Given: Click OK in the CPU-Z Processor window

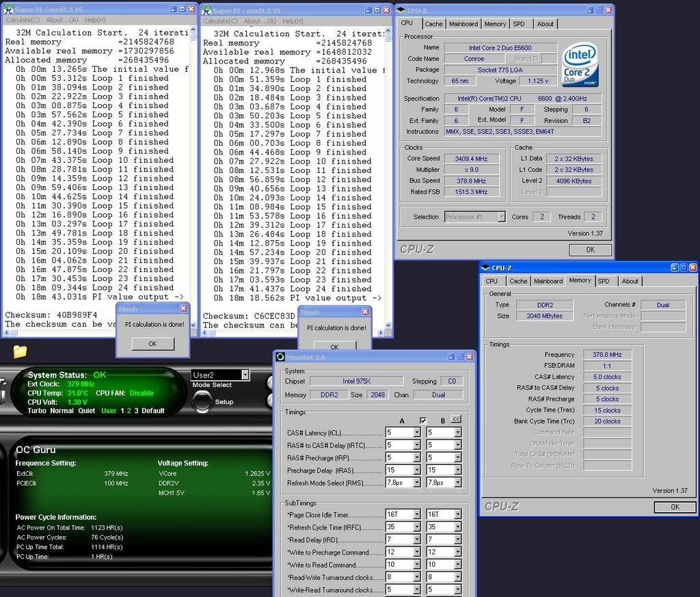Looking at the screenshot, I should pyautogui.click(x=590, y=250).
